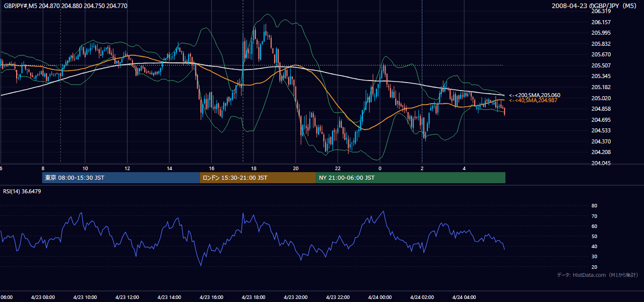Click the 40 SMA label showing 204.987
The image size is (644, 302).
pos(534,101)
